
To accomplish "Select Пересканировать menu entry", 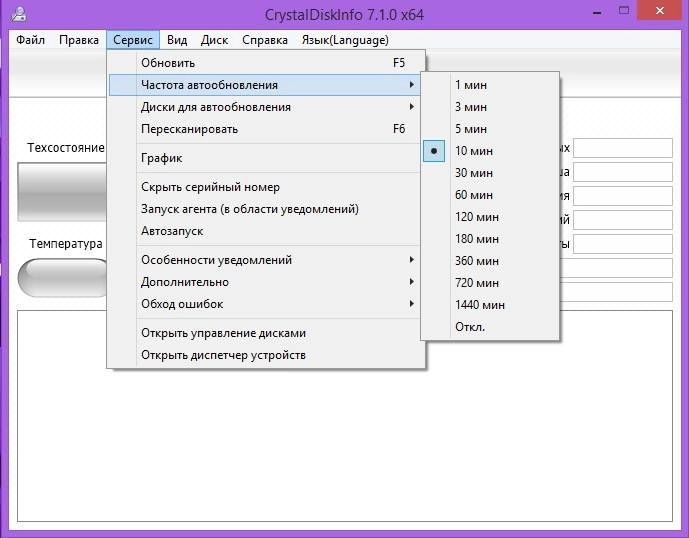I will tap(265, 129).
